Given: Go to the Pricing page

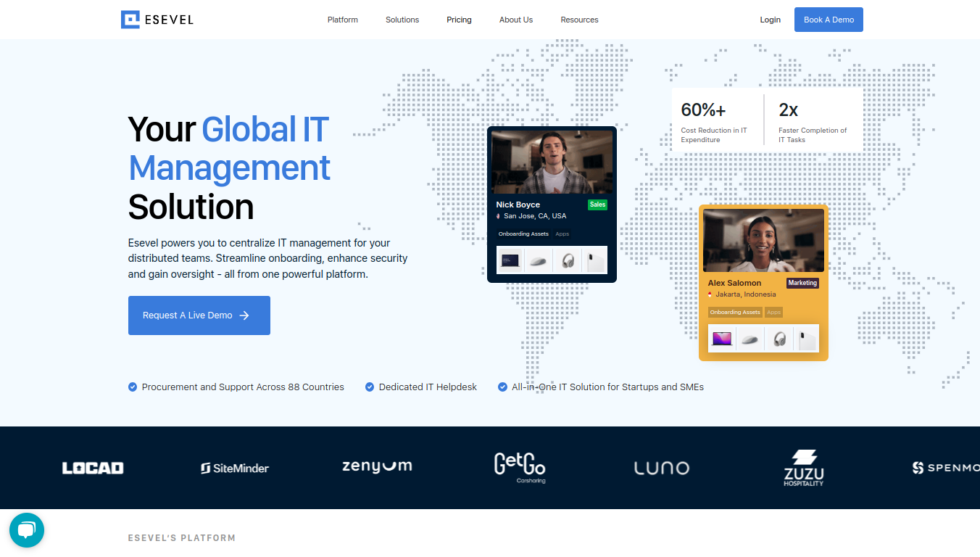Looking at the screenshot, I should [459, 20].
